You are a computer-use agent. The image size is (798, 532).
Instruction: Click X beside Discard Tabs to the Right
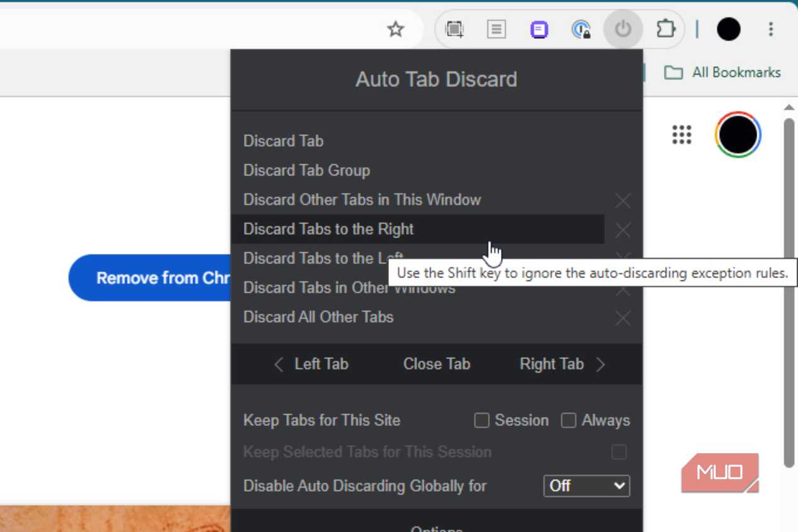point(623,230)
